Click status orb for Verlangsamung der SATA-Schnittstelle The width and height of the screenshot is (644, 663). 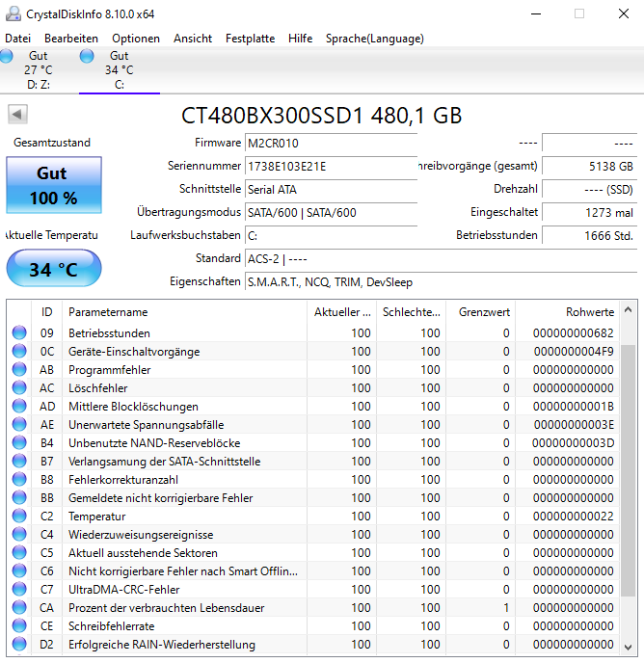19,461
